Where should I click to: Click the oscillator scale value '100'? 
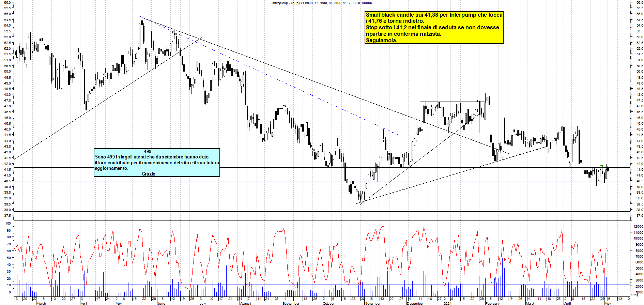click(x=7, y=224)
